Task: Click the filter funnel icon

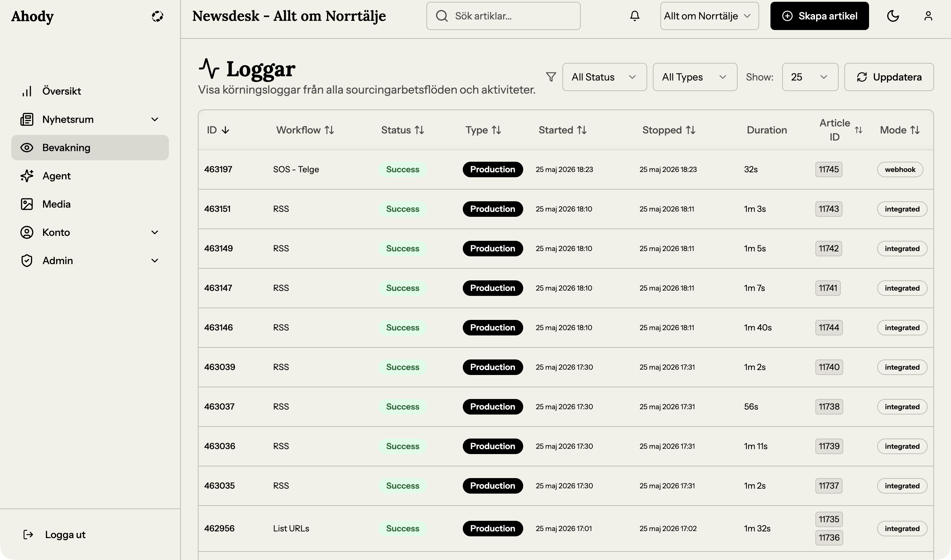Action: coord(551,77)
